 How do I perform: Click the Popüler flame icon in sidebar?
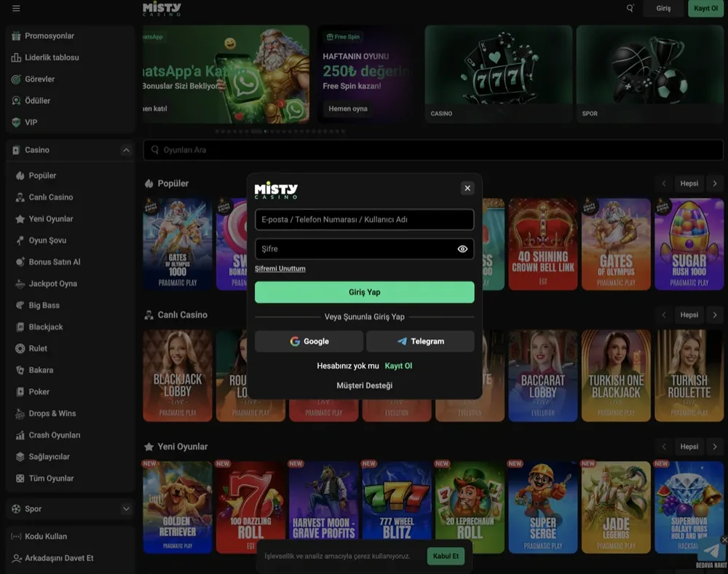click(20, 176)
